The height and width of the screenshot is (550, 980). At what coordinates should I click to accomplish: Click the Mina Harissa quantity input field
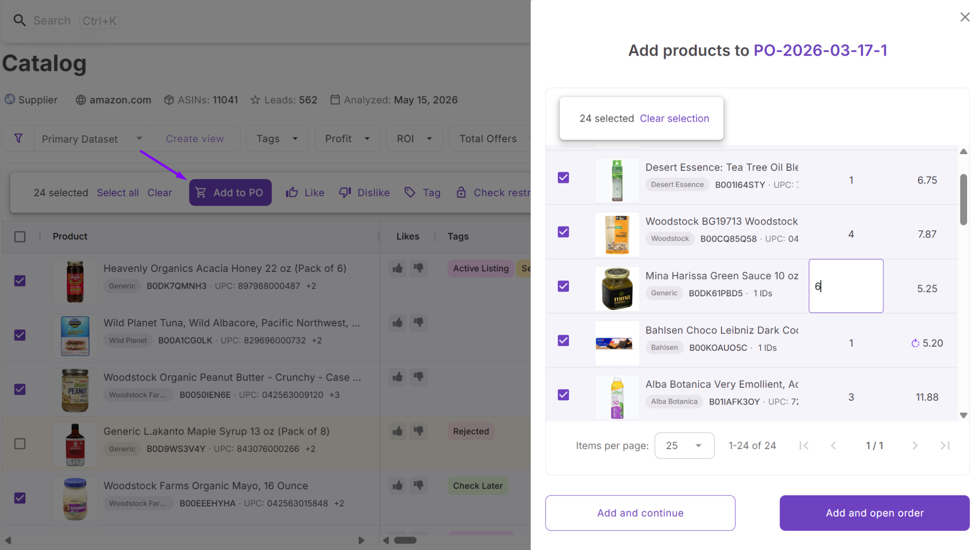click(x=846, y=286)
